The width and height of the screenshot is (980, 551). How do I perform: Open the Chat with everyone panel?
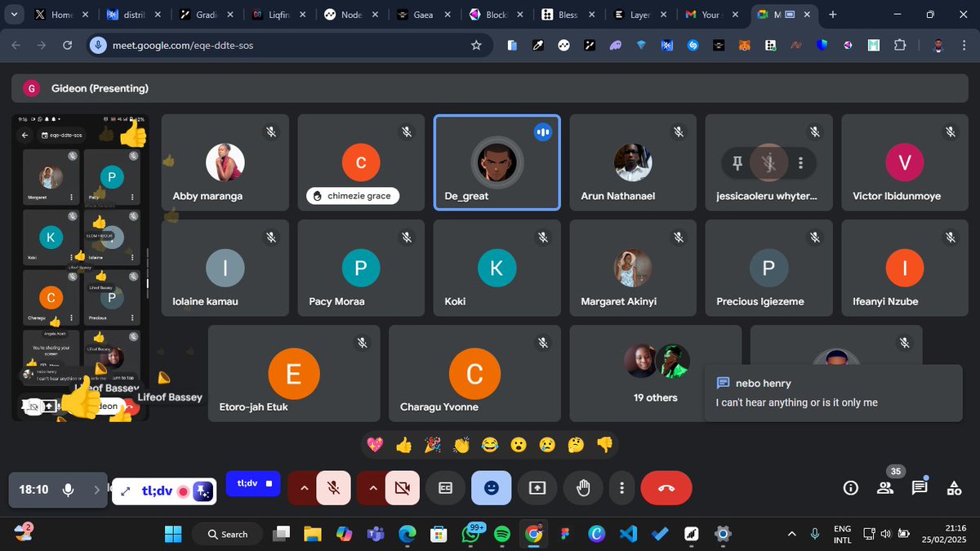pyautogui.click(x=920, y=488)
